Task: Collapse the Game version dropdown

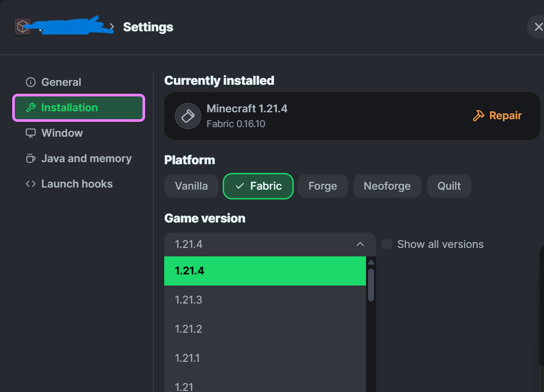Action: tap(270, 244)
